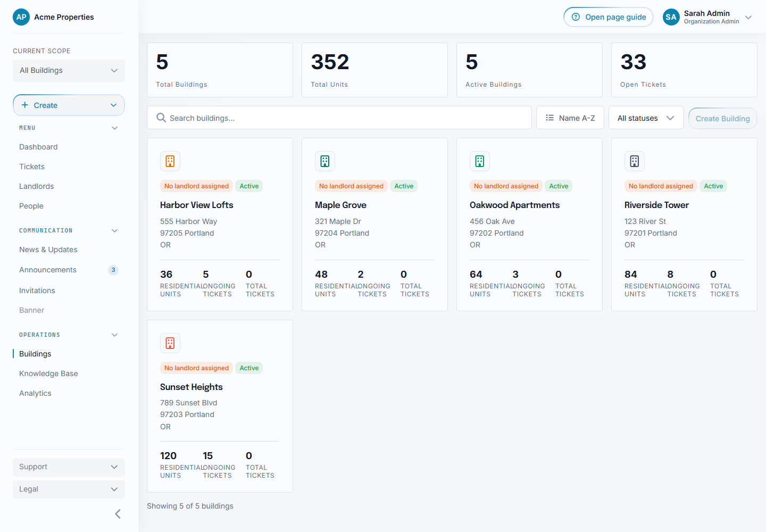Open Banner menu item
Viewport: 766px width, 532px height.
coord(32,310)
